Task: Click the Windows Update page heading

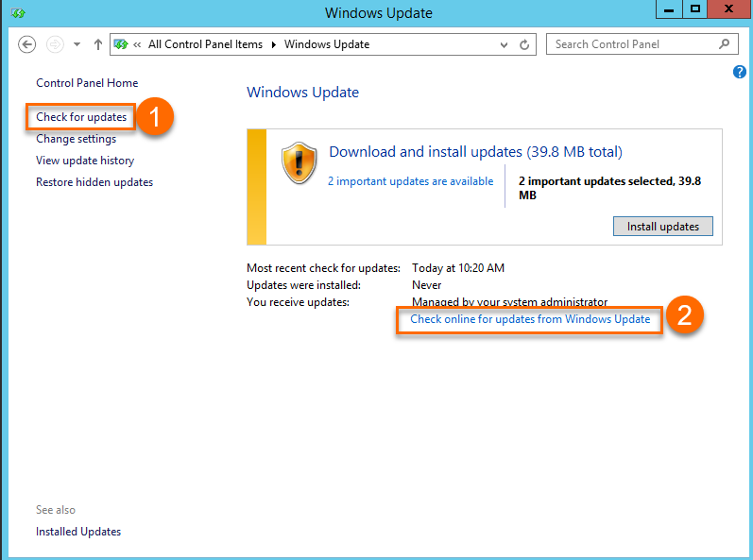Action: pos(302,93)
